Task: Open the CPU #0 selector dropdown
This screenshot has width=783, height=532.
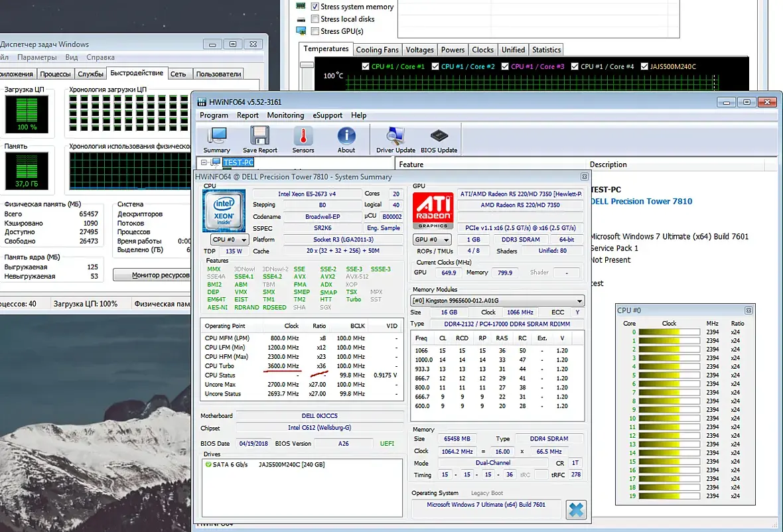Action: tap(230, 239)
